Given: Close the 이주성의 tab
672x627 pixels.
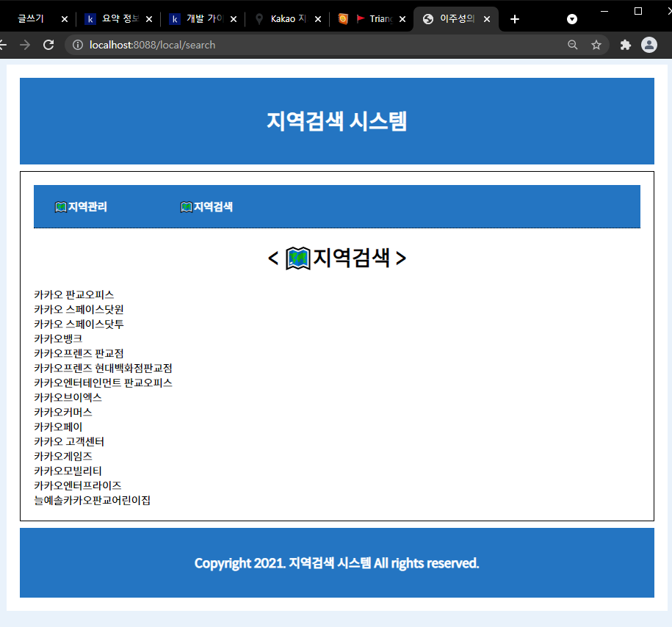Looking at the screenshot, I should coord(486,19).
